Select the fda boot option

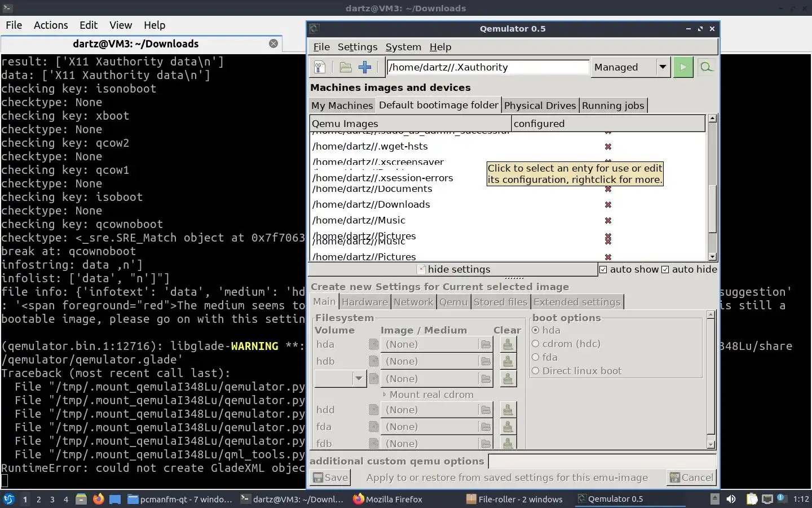pyautogui.click(x=536, y=357)
